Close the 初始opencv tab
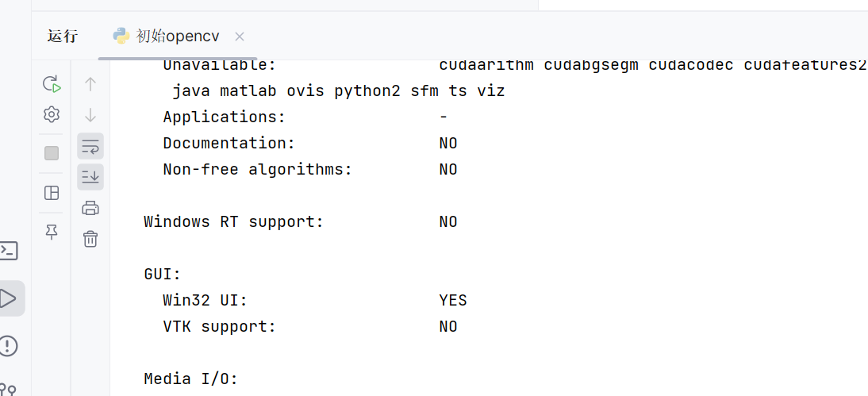Viewport: 868px width, 396px height. 240,37
